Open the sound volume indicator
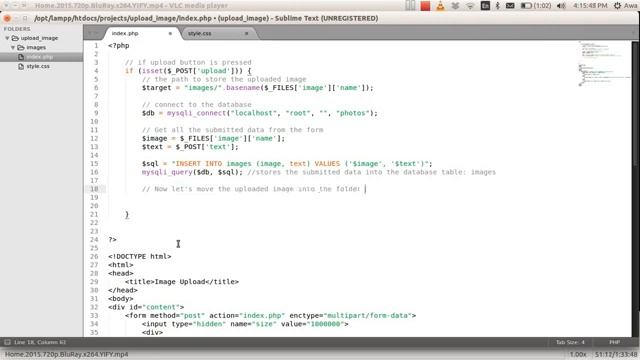640x360 pixels. click(562, 6)
